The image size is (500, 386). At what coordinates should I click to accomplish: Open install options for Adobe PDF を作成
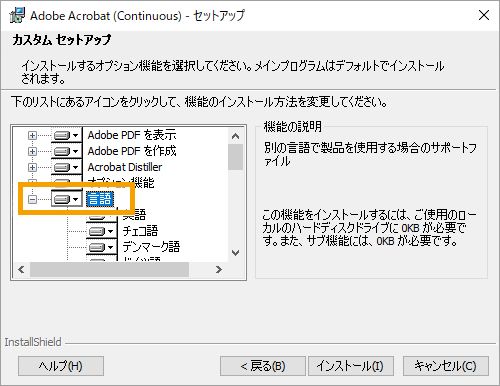tap(66, 151)
